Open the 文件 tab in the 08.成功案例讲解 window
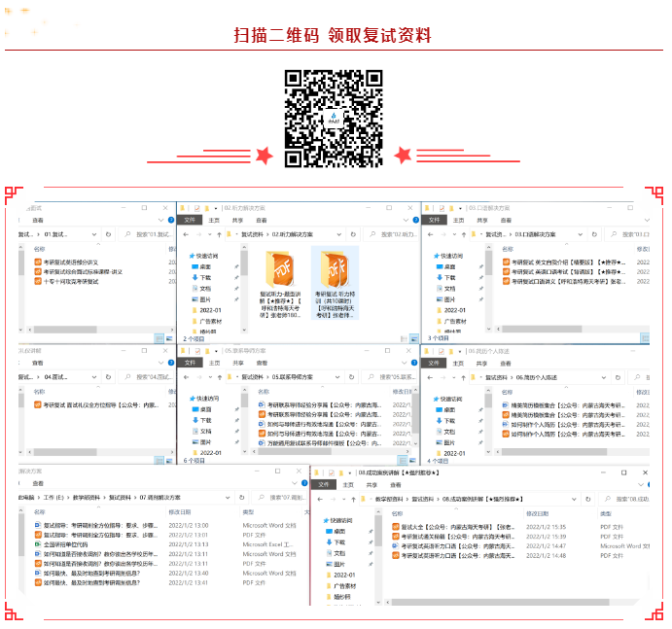This screenshot has width=672, height=629. coord(324,484)
